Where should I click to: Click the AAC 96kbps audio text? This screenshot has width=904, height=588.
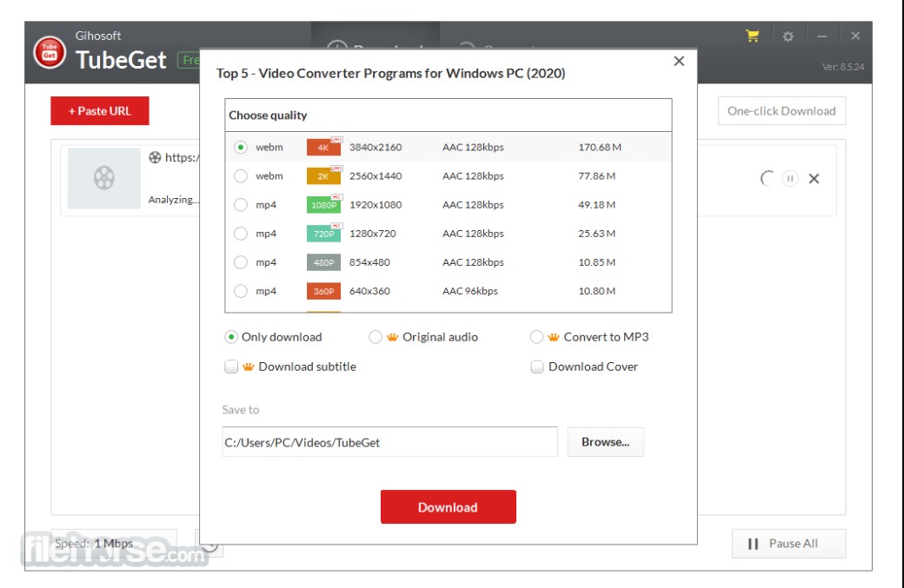(470, 291)
